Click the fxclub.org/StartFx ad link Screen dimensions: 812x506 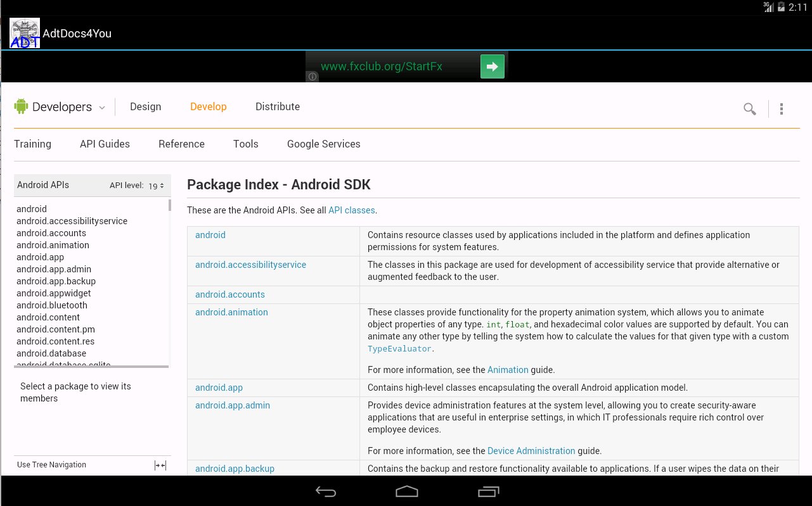pos(382,66)
